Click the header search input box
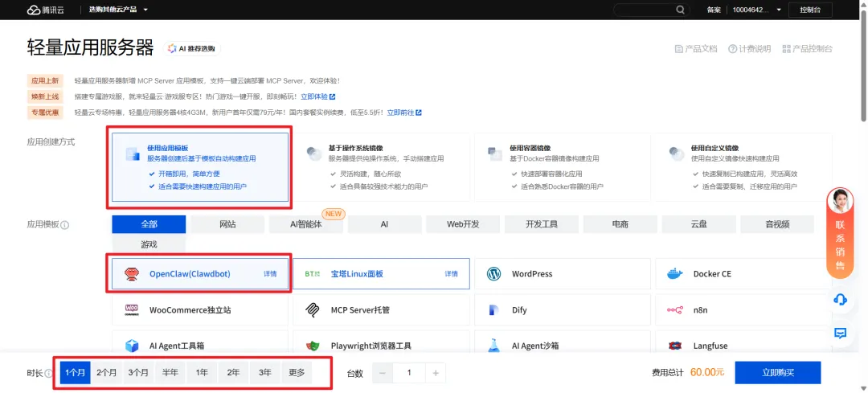 645,10
